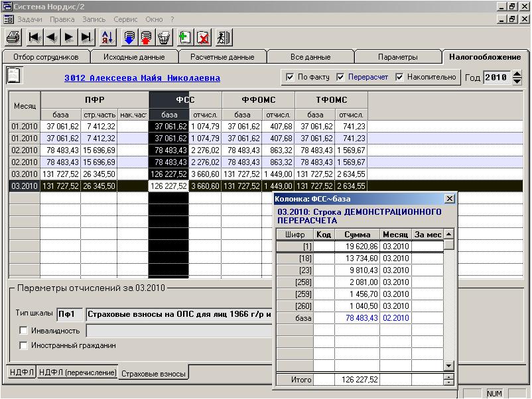Click the Тип шкалы Пф1 field
532x399 pixels.
click(x=70, y=313)
